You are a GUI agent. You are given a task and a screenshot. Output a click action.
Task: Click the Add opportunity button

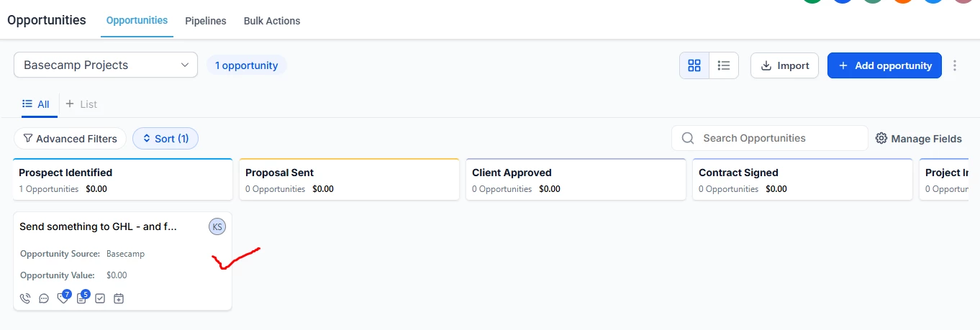[x=884, y=65]
